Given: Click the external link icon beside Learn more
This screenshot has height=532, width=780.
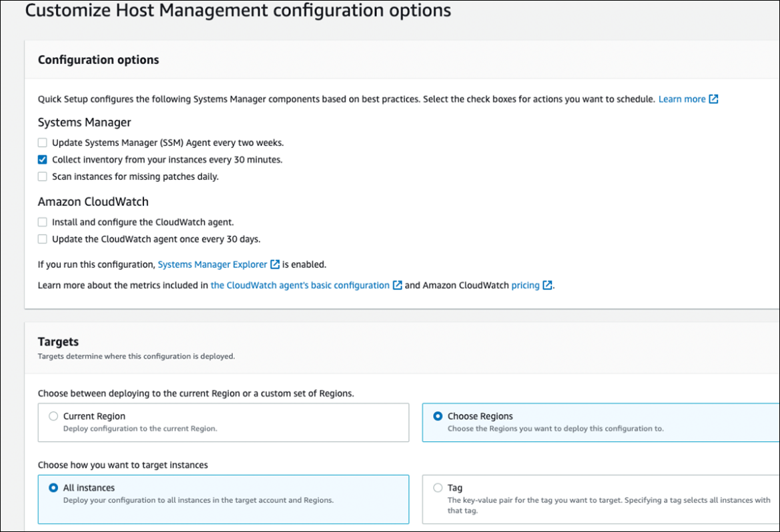Looking at the screenshot, I should pyautogui.click(x=713, y=99).
